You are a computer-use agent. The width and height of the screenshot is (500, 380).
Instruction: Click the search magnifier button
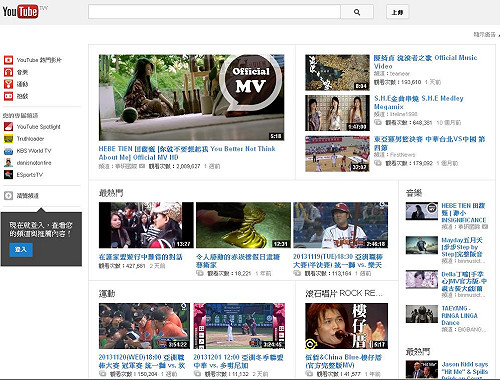357,12
